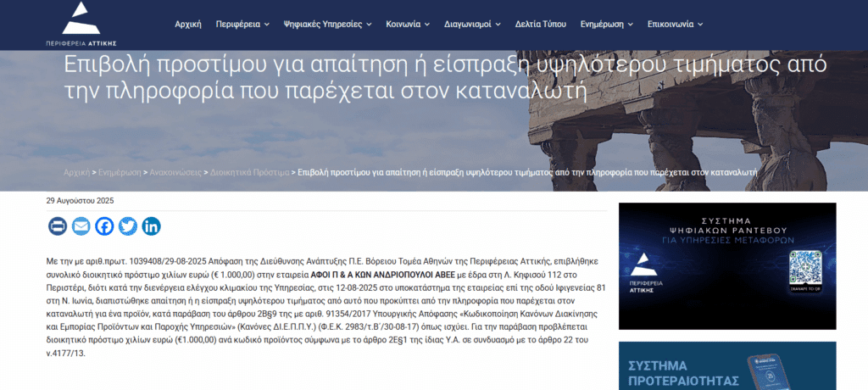Click the Ενημέρωση navigation label

point(602,25)
